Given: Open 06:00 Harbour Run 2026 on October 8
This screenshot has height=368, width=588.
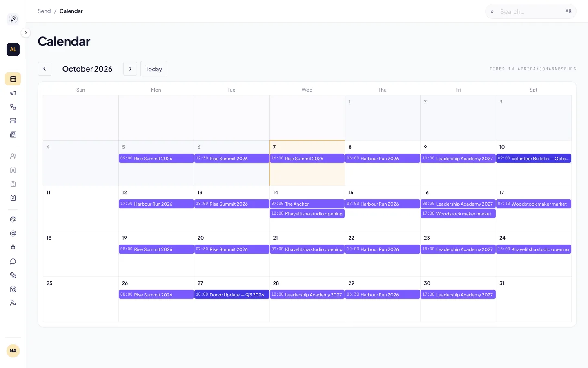Looking at the screenshot, I should (383, 158).
